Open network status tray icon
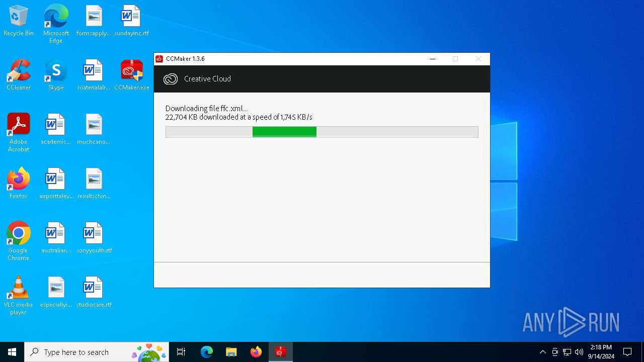The image size is (644, 362). click(x=567, y=352)
